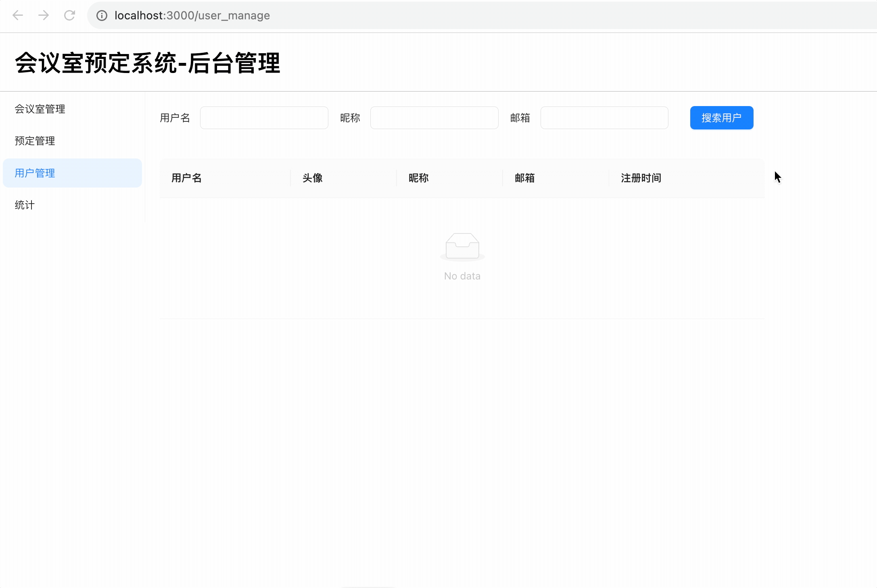Focus the 用户名 search input
Screen dimensions: 877x588
[x=264, y=118]
